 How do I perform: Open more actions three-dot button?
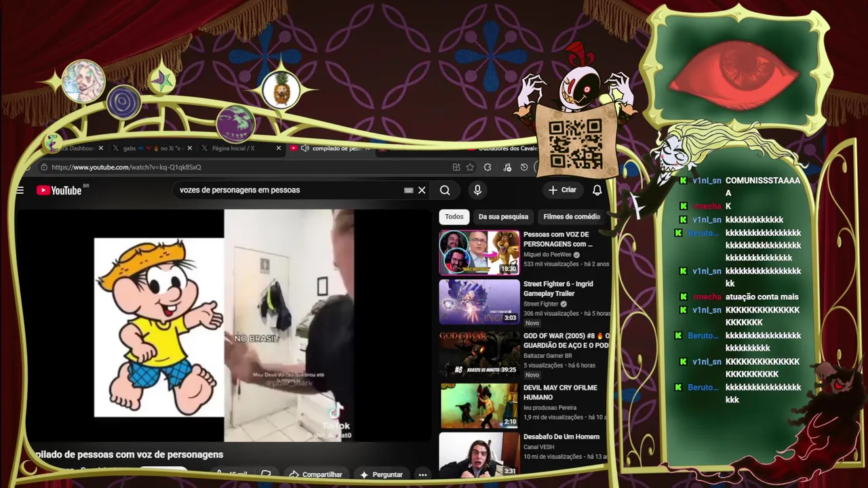tap(422, 474)
